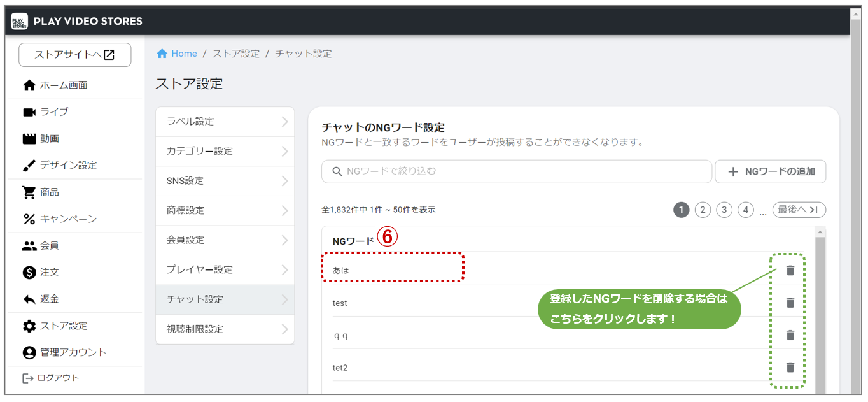Delete the NG word 'あほ' with trash icon
This screenshot has width=868, height=402.
coord(790,270)
